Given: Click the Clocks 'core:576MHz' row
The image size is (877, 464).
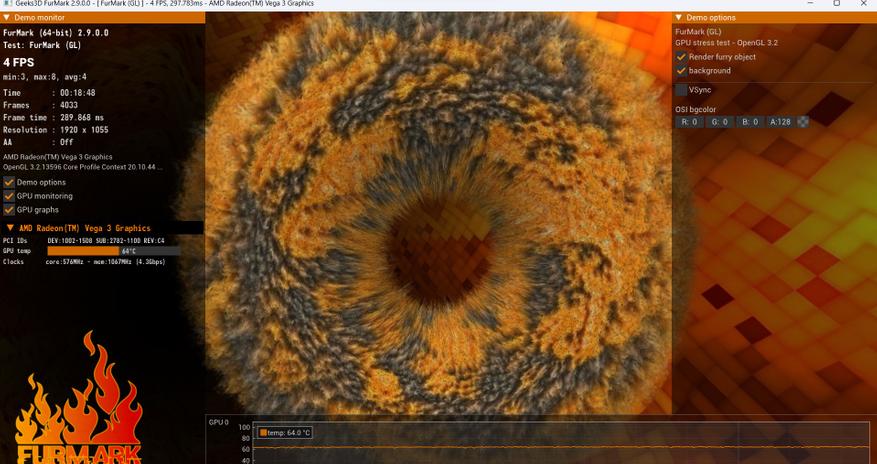Looking at the screenshot, I should 84,262.
